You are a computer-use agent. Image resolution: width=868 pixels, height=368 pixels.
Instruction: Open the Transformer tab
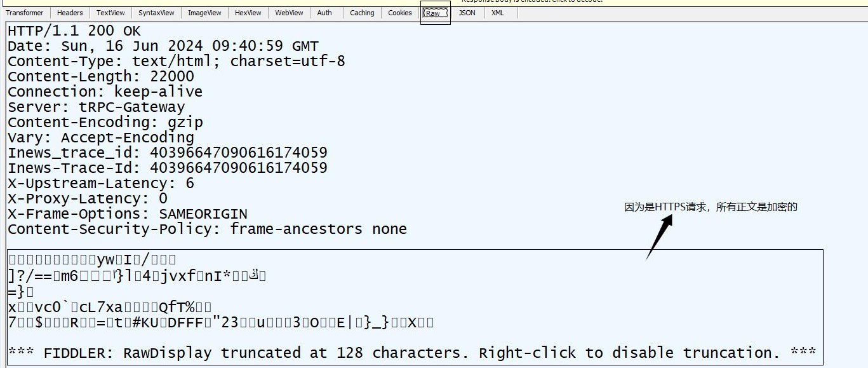tap(25, 13)
